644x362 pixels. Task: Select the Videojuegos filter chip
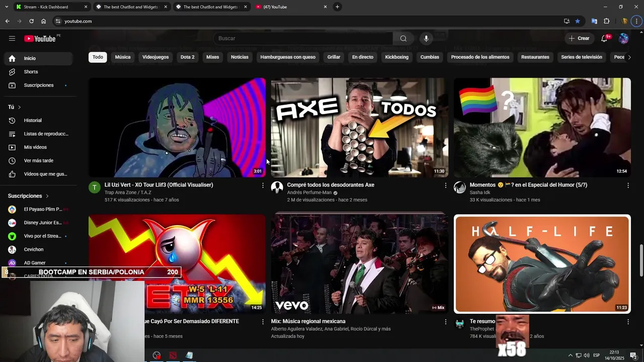pos(155,57)
